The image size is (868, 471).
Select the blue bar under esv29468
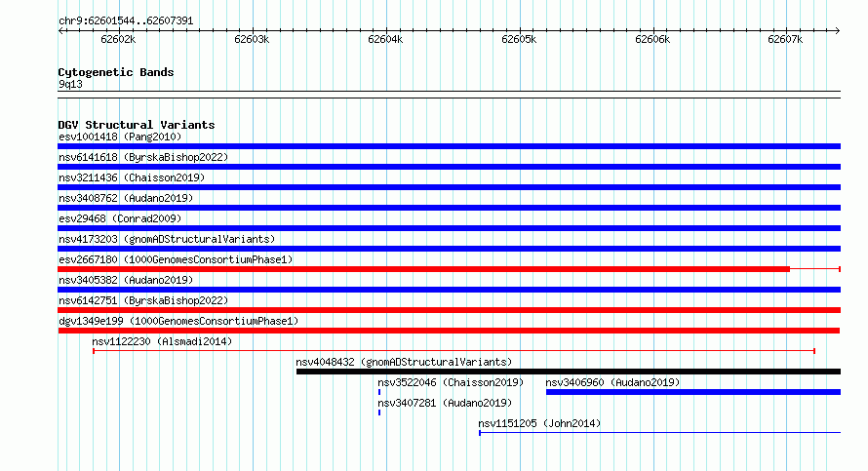449,228
